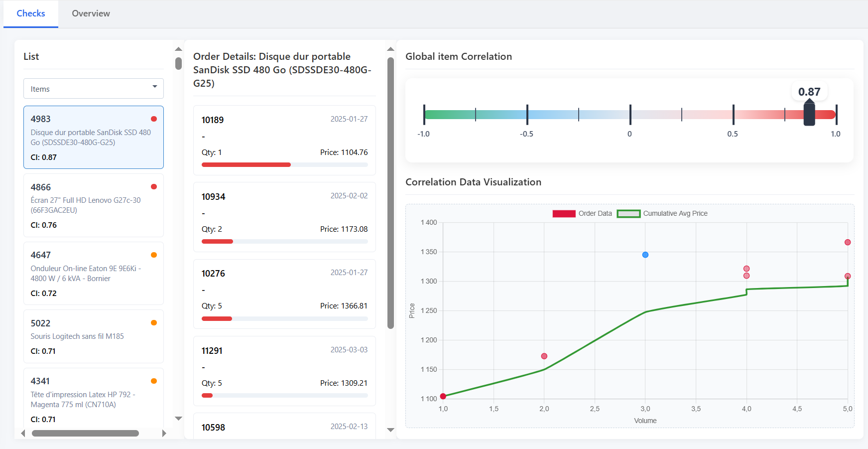Click red status dot on item 4983
This screenshot has height=449, width=868.
click(154, 119)
